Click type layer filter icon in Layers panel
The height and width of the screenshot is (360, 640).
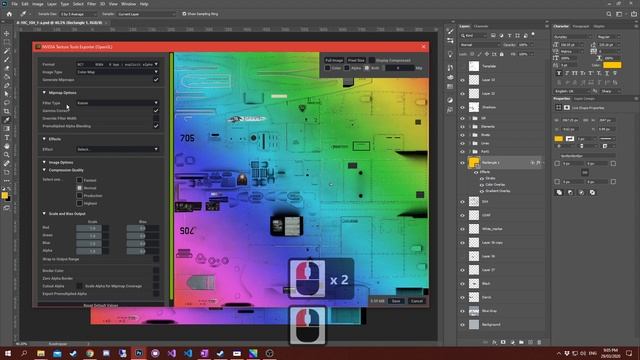[509, 36]
